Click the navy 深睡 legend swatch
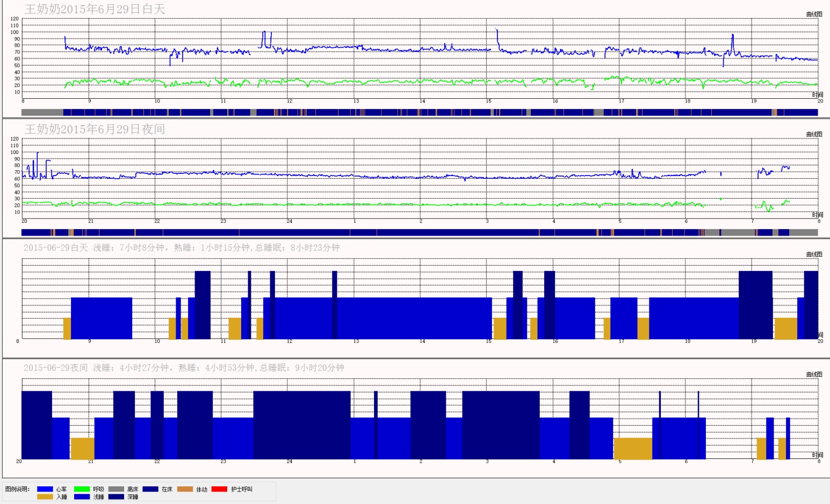830x504 pixels. tap(116, 496)
